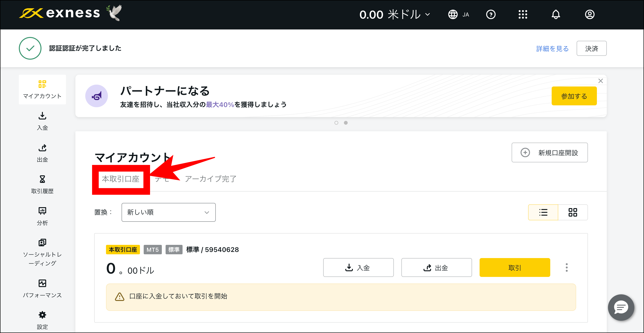Open the chat support bubble
Viewport: 644px width, 333px height.
621,308
